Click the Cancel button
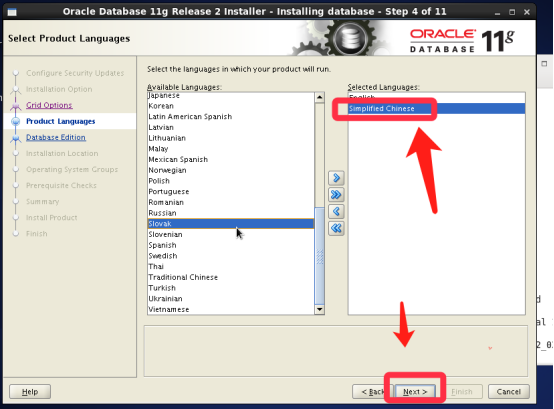Image resolution: width=554 pixels, height=409 pixels. tap(508, 392)
